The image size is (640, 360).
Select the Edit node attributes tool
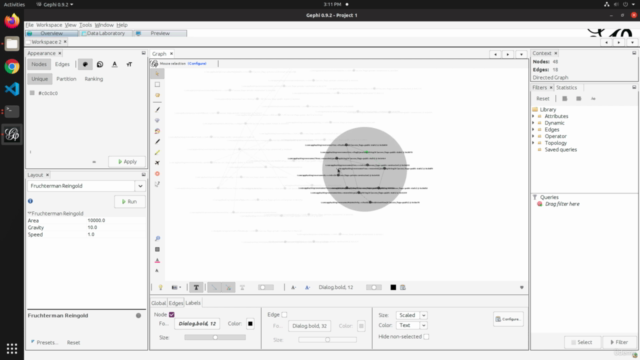tap(157, 184)
